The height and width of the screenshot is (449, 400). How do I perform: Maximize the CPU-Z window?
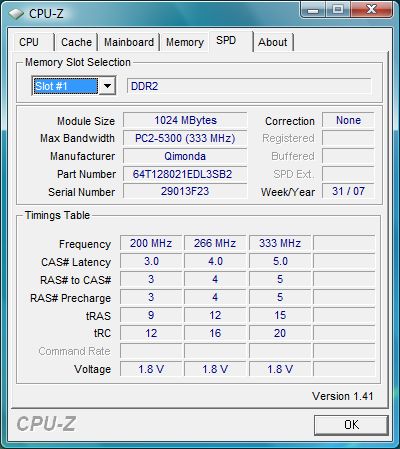[x=337, y=10]
